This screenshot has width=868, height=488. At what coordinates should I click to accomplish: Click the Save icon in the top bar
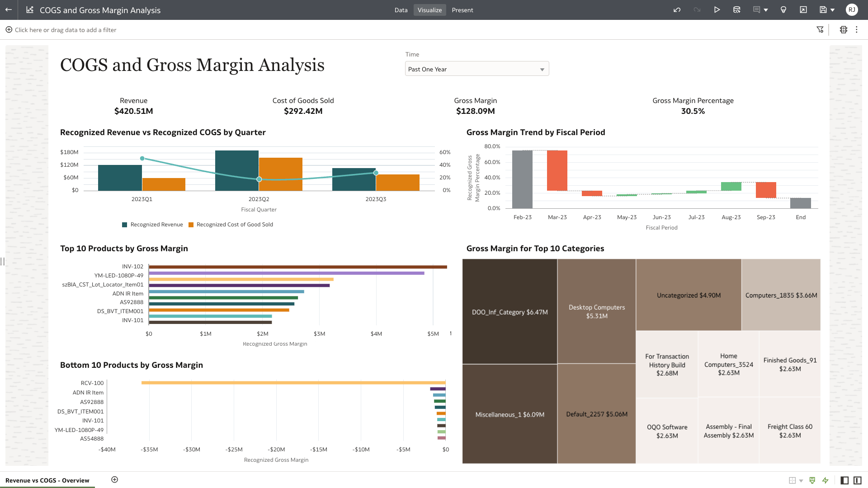[x=824, y=9]
